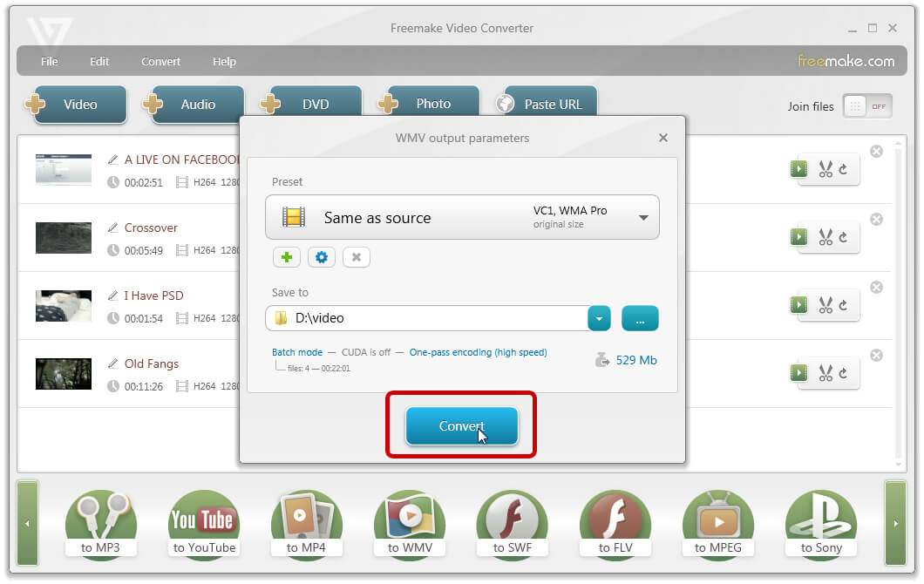Remove Old Fangs from the list
Viewport: 924px width, 584px height.
coord(877,356)
